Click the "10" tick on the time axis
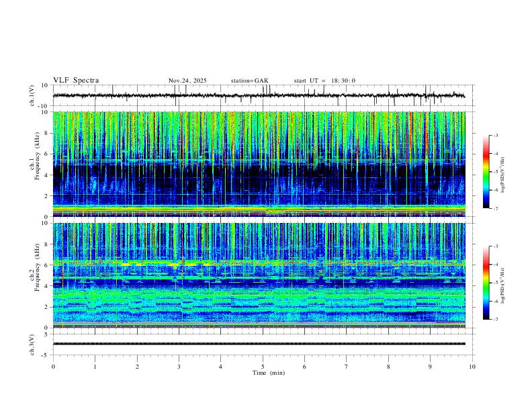The height and width of the screenshot is (411, 532). point(472,367)
